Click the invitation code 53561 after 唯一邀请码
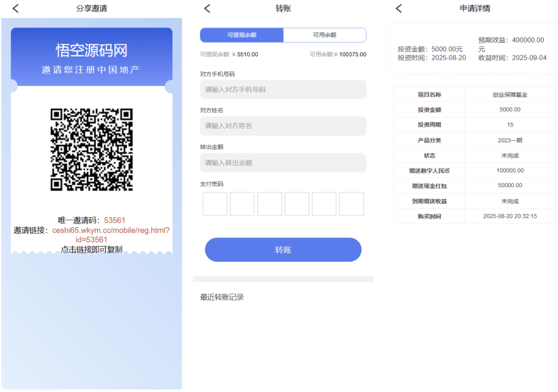 coord(114,220)
